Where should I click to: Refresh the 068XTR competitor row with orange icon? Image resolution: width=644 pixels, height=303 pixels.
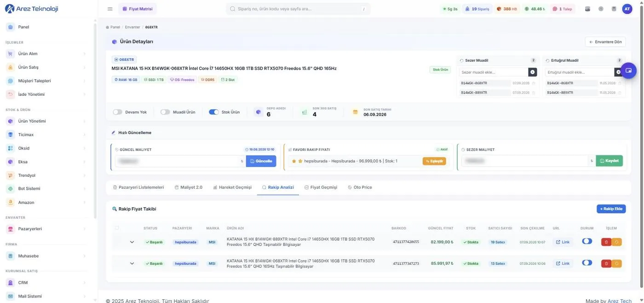click(x=616, y=263)
